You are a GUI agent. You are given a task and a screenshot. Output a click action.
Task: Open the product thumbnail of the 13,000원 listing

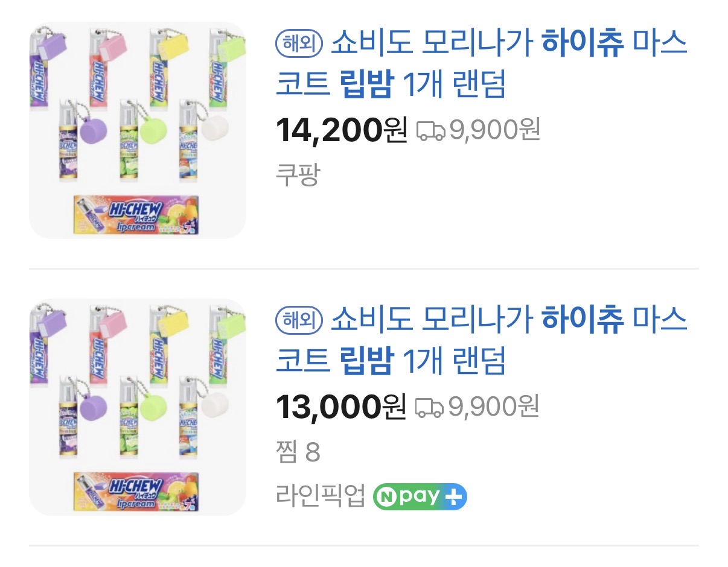138,407
